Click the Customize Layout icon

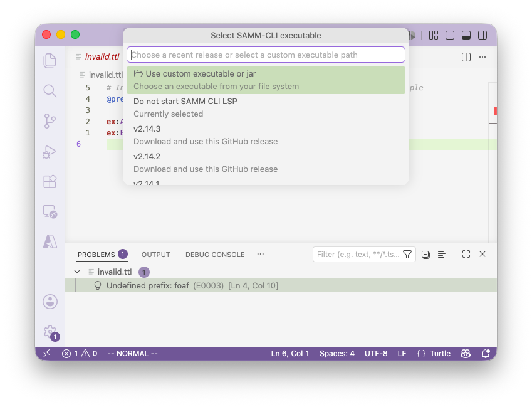[x=433, y=35]
